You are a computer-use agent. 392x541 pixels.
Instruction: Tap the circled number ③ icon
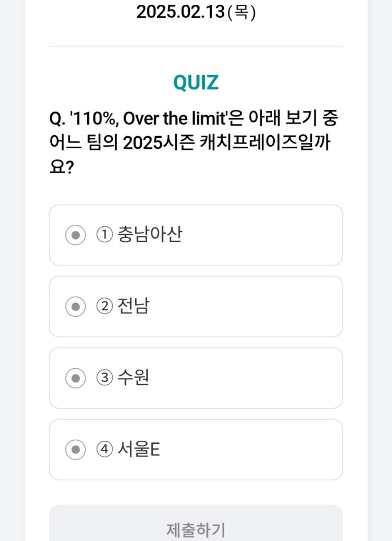(104, 378)
